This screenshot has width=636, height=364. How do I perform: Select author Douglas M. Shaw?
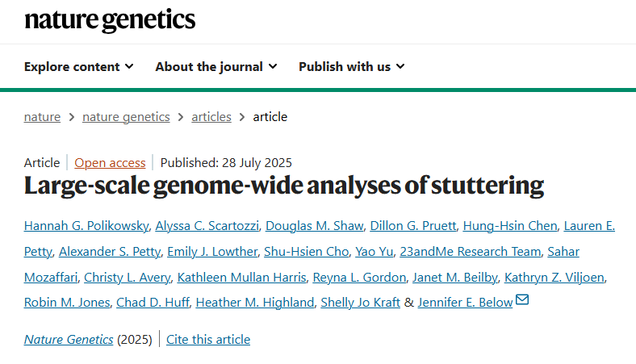click(x=314, y=226)
